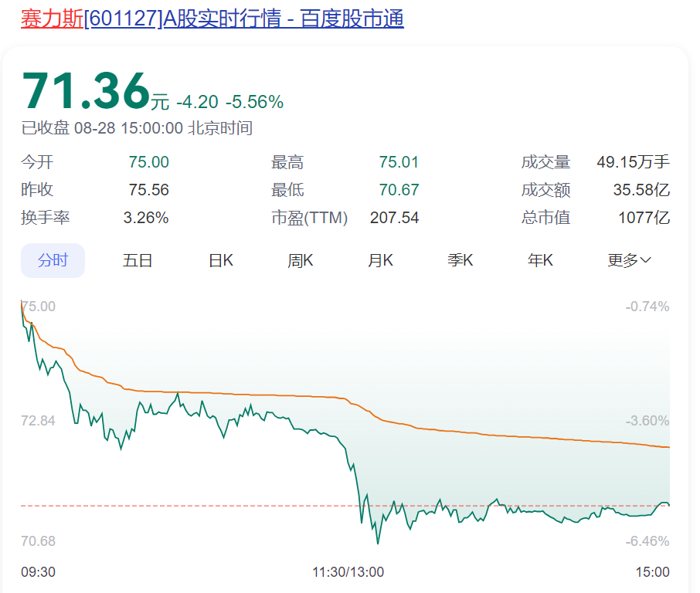Click the 市盈(TTM) label

click(x=309, y=218)
